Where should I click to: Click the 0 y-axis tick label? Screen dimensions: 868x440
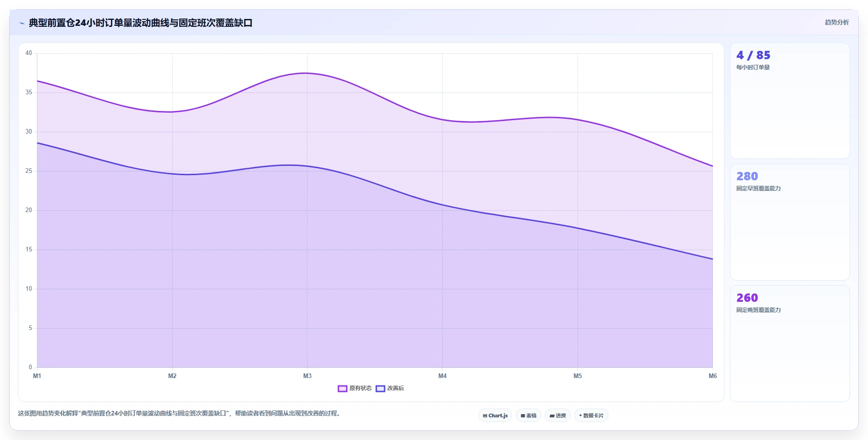tap(30, 367)
